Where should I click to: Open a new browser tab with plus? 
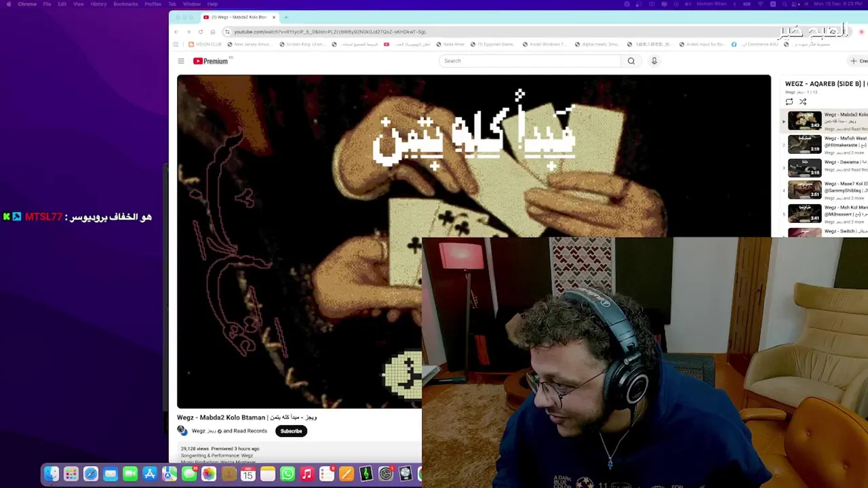286,17
